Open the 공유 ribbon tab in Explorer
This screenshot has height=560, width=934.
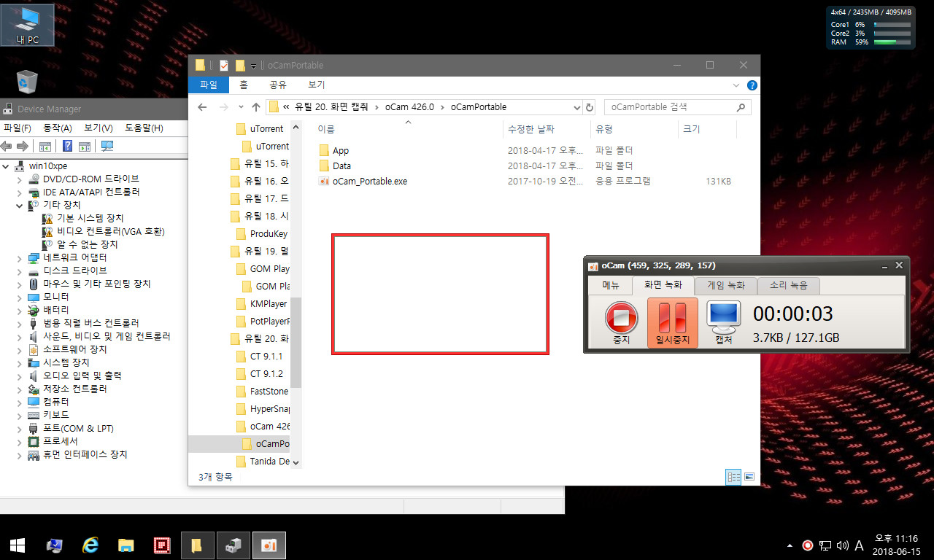point(278,85)
